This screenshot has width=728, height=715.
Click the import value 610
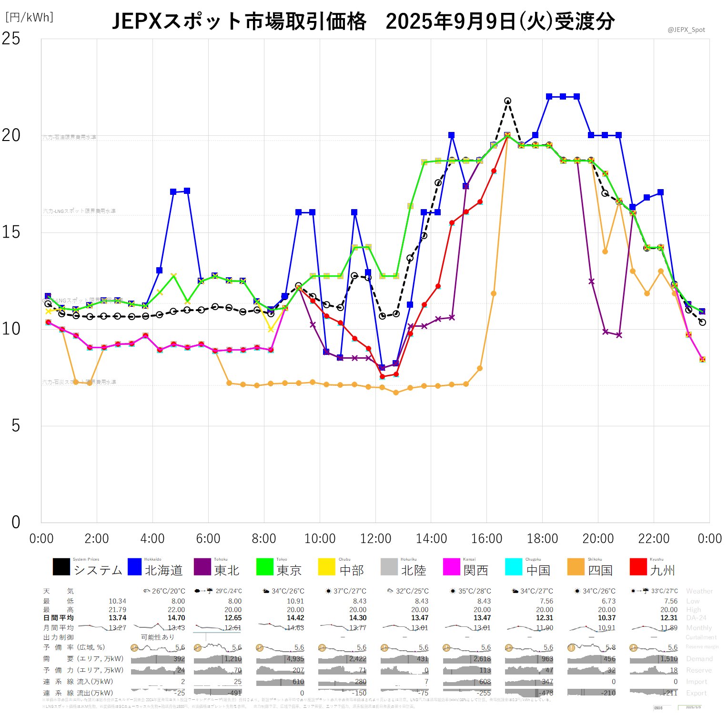coord(298,682)
